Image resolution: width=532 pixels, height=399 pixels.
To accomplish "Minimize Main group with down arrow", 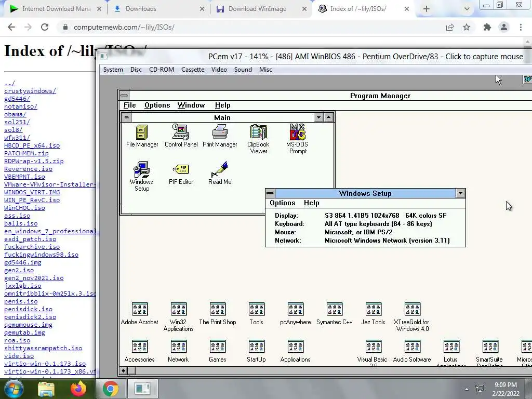I will 318,117.
